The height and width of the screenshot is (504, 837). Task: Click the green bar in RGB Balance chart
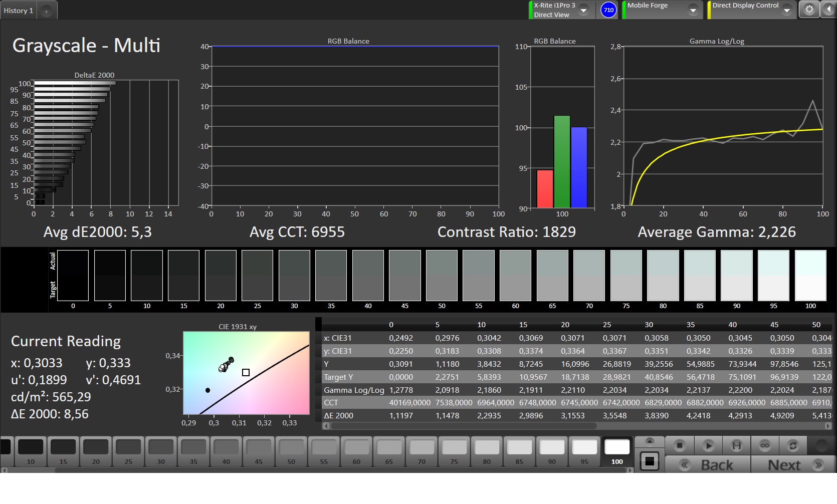562,162
